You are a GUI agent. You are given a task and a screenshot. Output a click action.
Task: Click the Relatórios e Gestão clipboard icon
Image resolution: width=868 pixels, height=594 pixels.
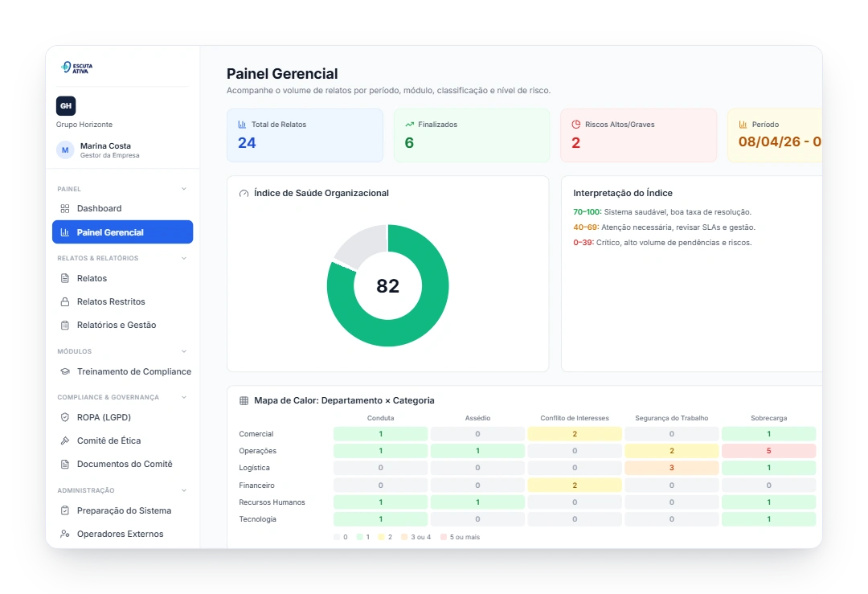point(65,325)
